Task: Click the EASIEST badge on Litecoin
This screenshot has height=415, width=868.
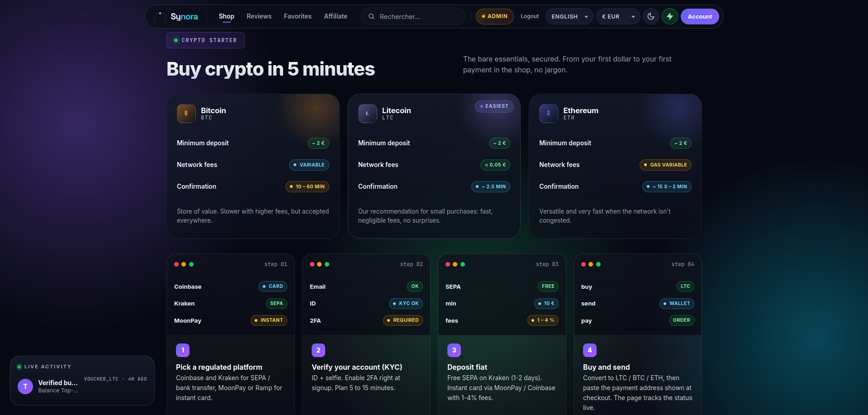Action: (494, 106)
